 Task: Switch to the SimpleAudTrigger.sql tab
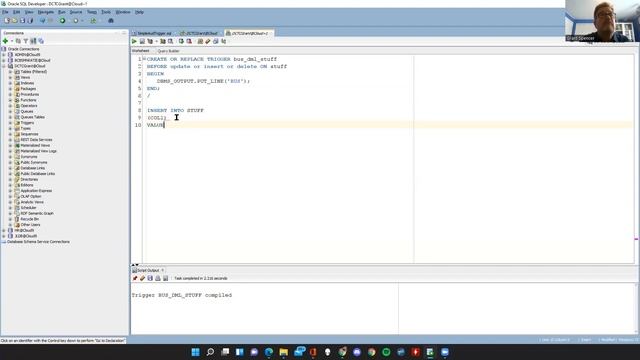[x=154, y=33]
